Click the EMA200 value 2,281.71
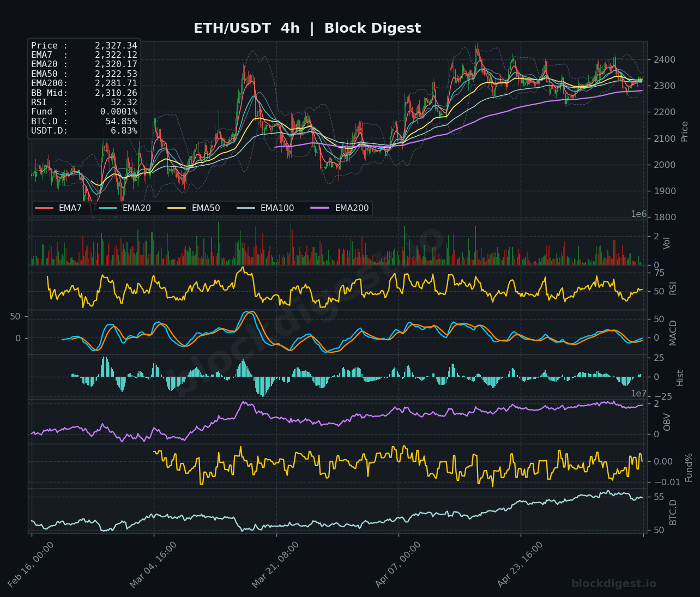 click(x=116, y=83)
